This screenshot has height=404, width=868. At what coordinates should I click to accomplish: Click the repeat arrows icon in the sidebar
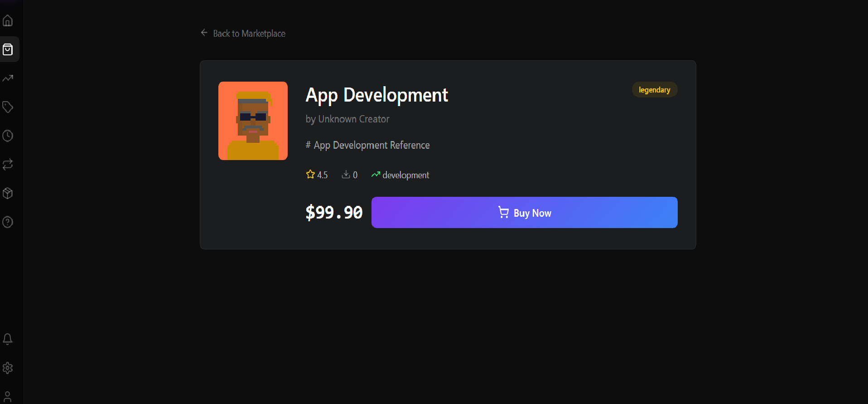tap(8, 165)
